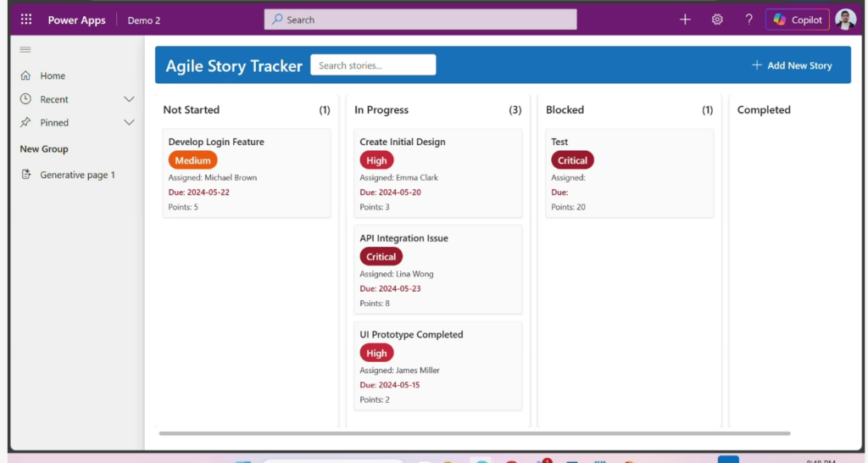
Task: Click the Search stories input field
Action: 373,65
